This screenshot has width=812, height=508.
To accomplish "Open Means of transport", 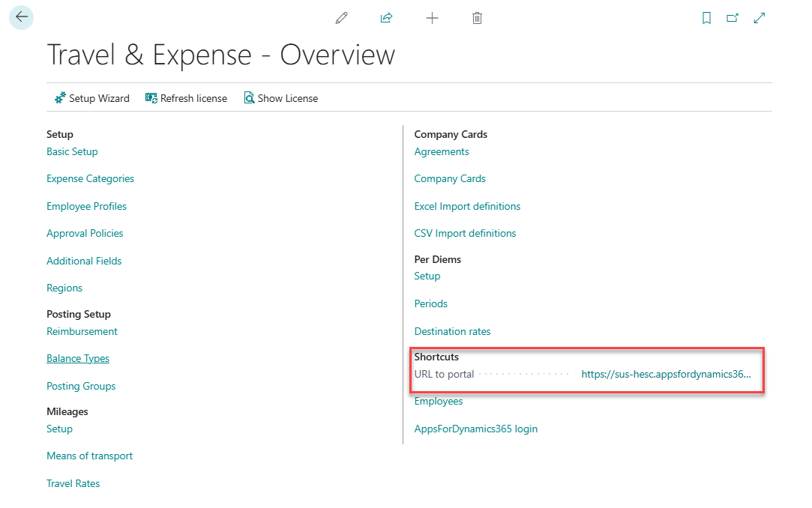I will 89,456.
